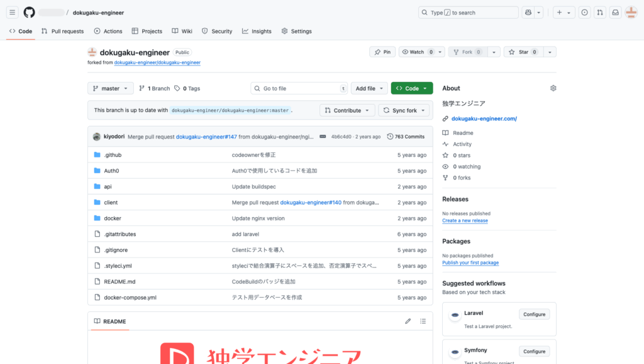The width and height of the screenshot is (644, 364).
Task: Open the hamburger navigation menu
Action: point(13,13)
